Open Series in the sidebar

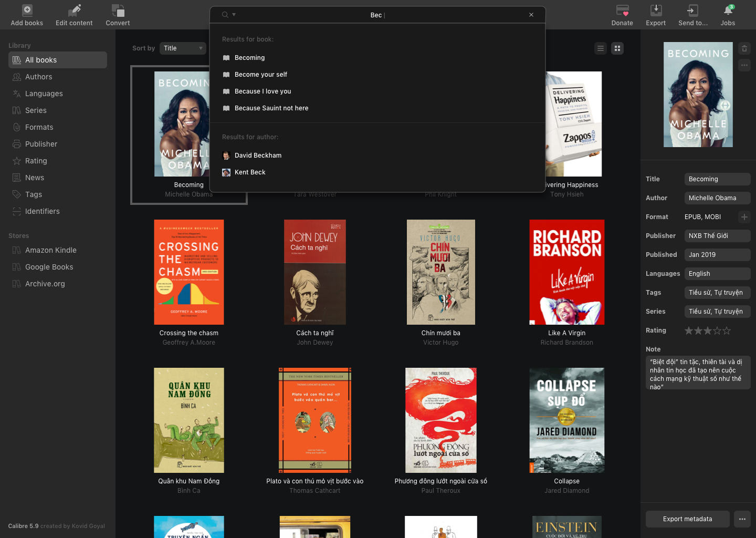(58, 110)
